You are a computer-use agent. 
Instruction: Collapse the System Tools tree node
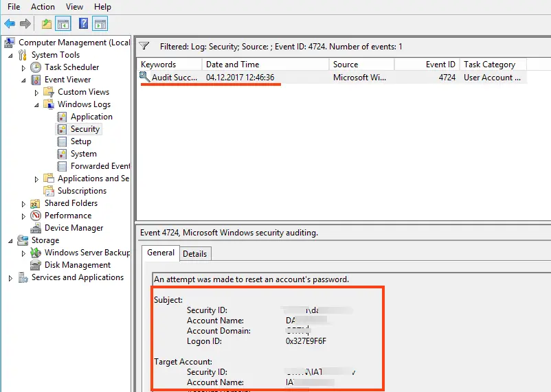[x=10, y=56]
